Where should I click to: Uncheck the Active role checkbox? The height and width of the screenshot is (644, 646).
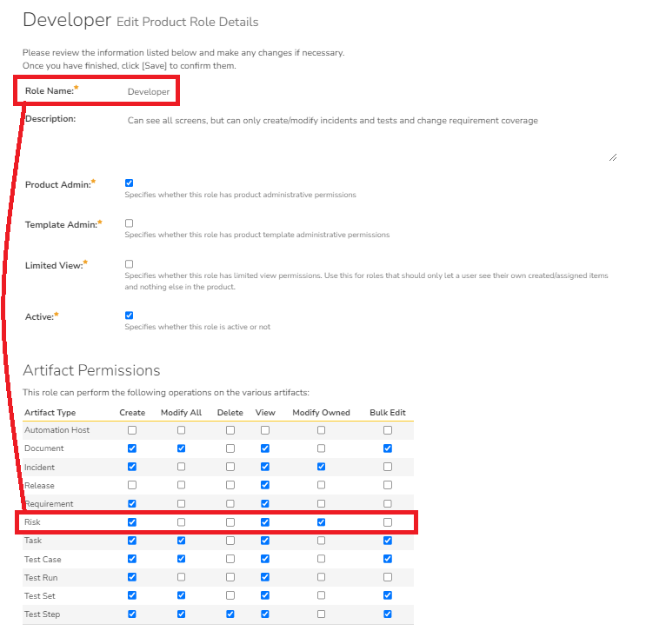pos(130,315)
